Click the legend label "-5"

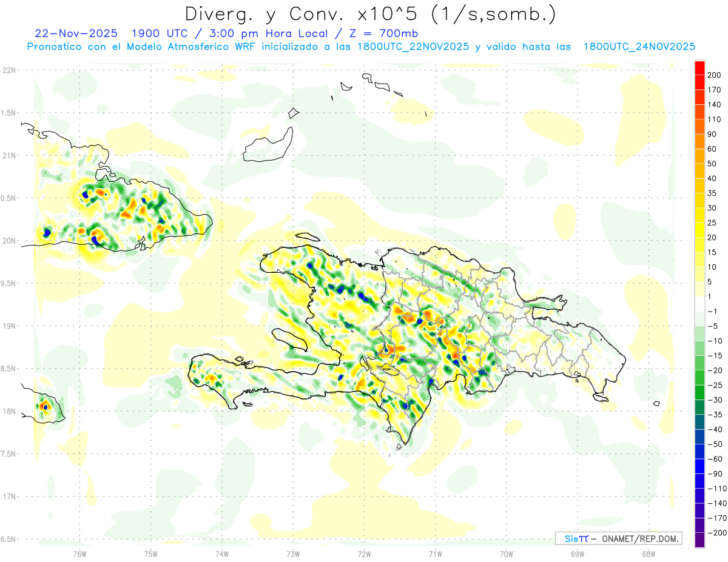pos(712,326)
